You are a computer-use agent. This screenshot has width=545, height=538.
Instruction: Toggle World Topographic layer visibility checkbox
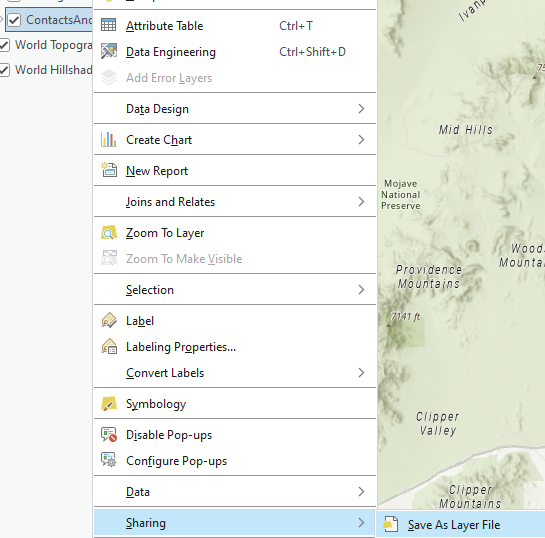[x=4, y=45]
